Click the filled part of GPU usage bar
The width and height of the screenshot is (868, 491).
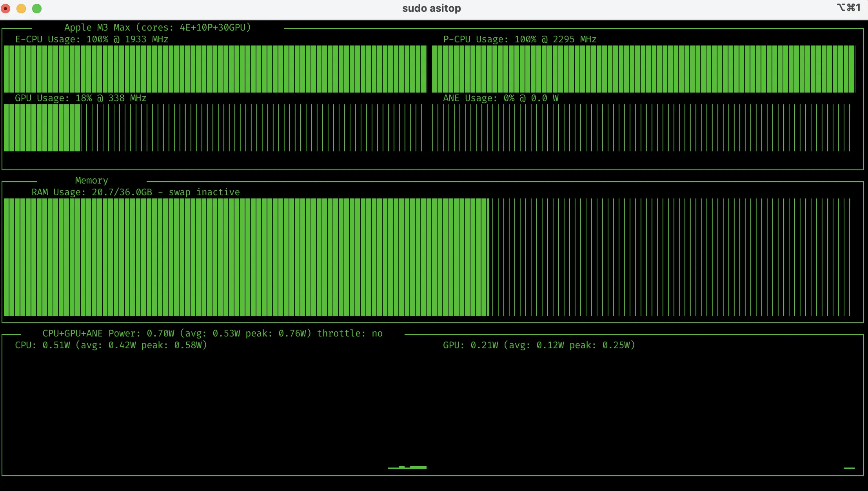[42, 128]
